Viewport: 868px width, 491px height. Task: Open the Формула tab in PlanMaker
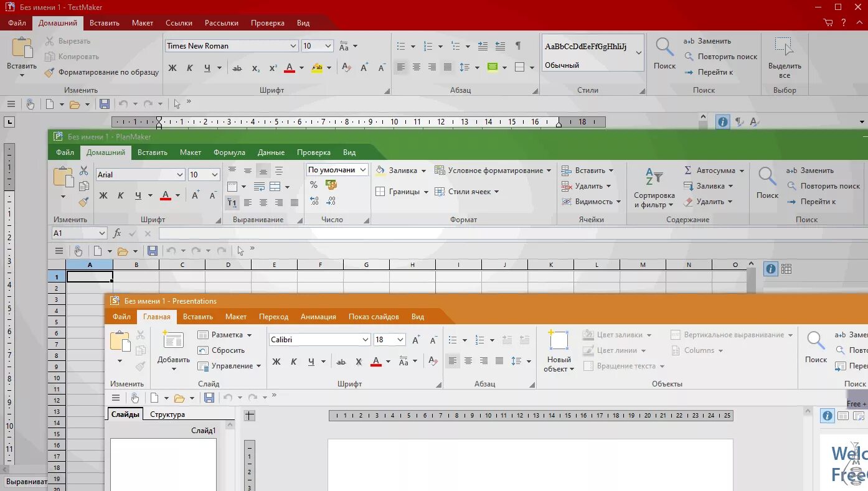(229, 152)
